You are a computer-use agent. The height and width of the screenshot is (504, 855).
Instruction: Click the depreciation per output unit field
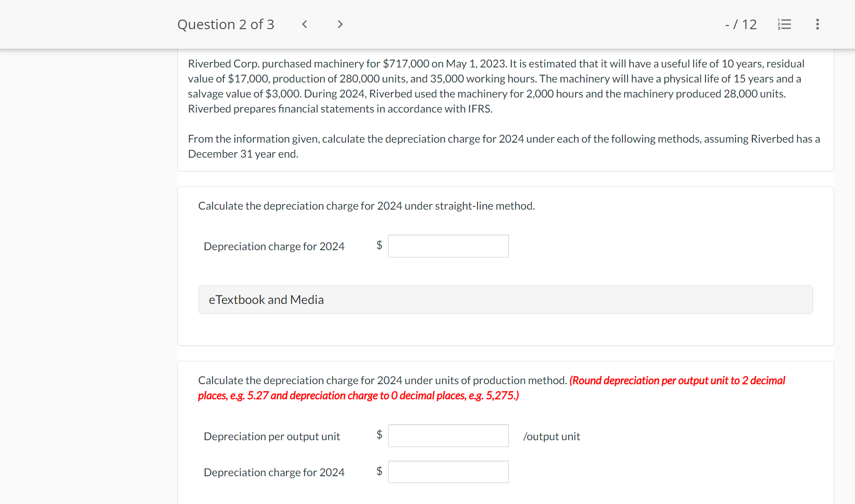coord(448,436)
